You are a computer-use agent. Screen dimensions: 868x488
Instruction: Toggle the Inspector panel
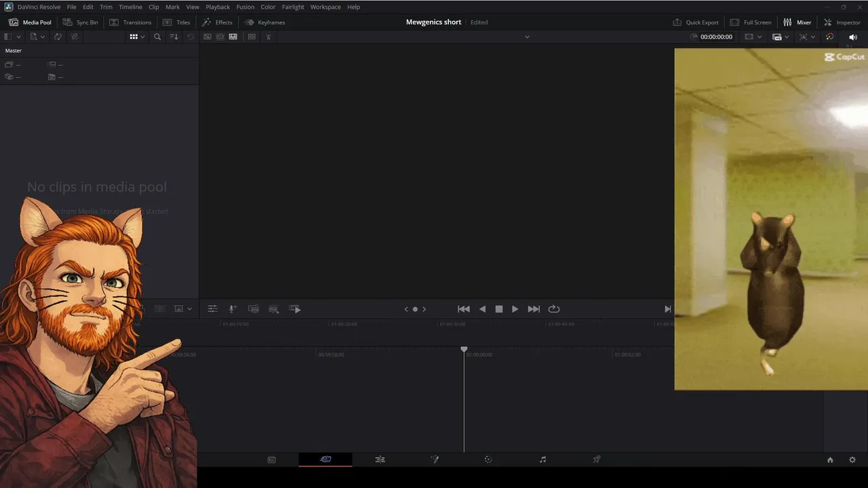[x=842, y=22]
